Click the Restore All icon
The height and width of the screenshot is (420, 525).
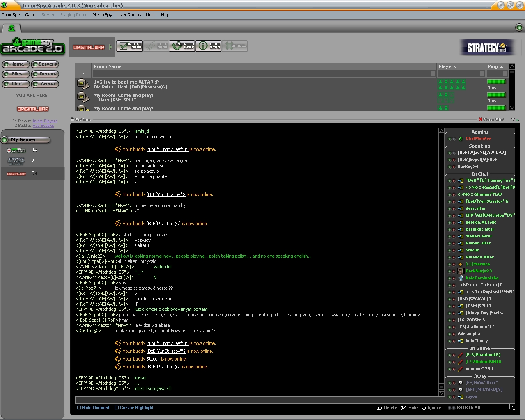pyautogui.click(x=452, y=408)
